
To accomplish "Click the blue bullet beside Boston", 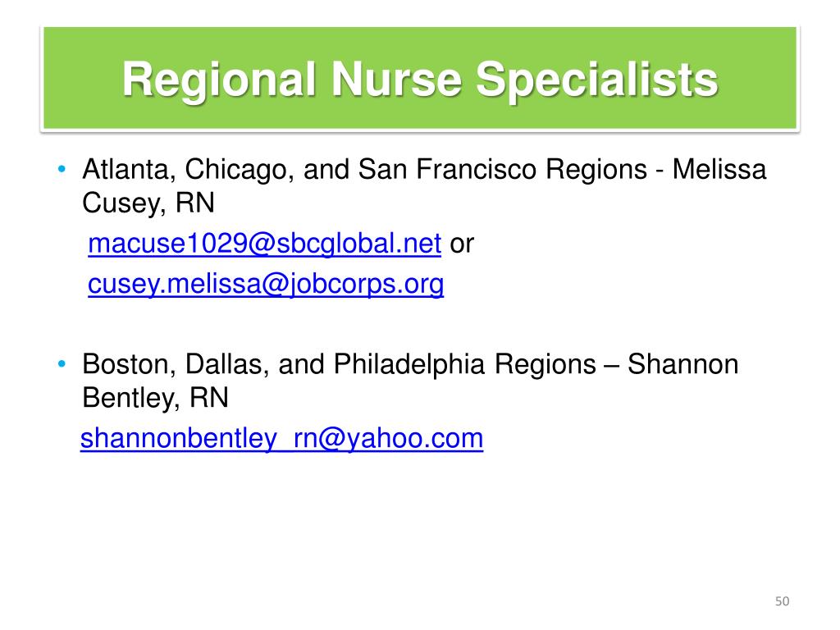I will click(x=62, y=364).
